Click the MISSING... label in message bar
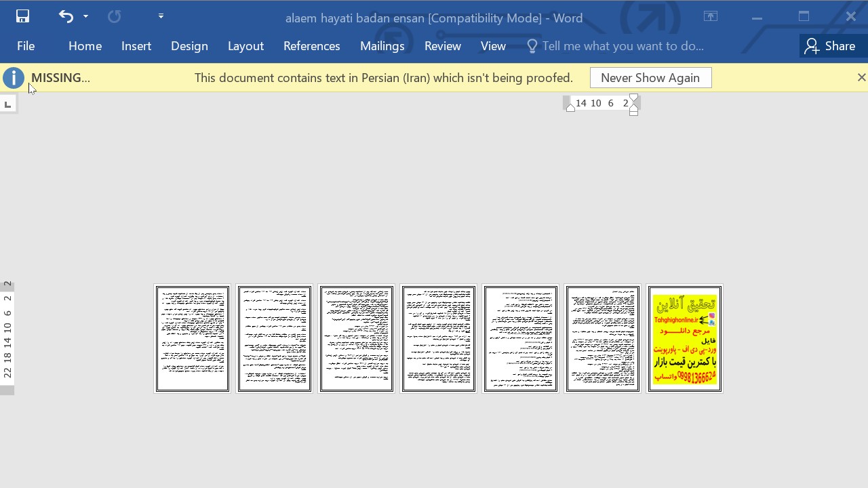Viewport: 868px width, 488px height. 60,78
